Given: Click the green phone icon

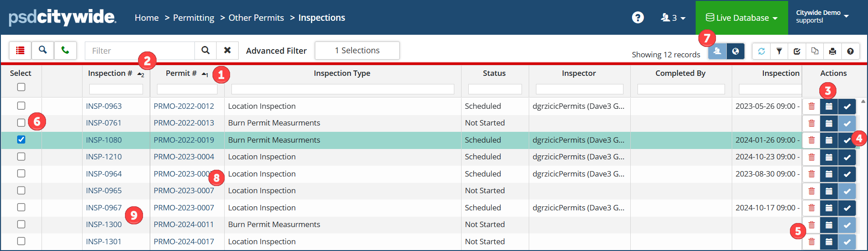Looking at the screenshot, I should 65,51.
